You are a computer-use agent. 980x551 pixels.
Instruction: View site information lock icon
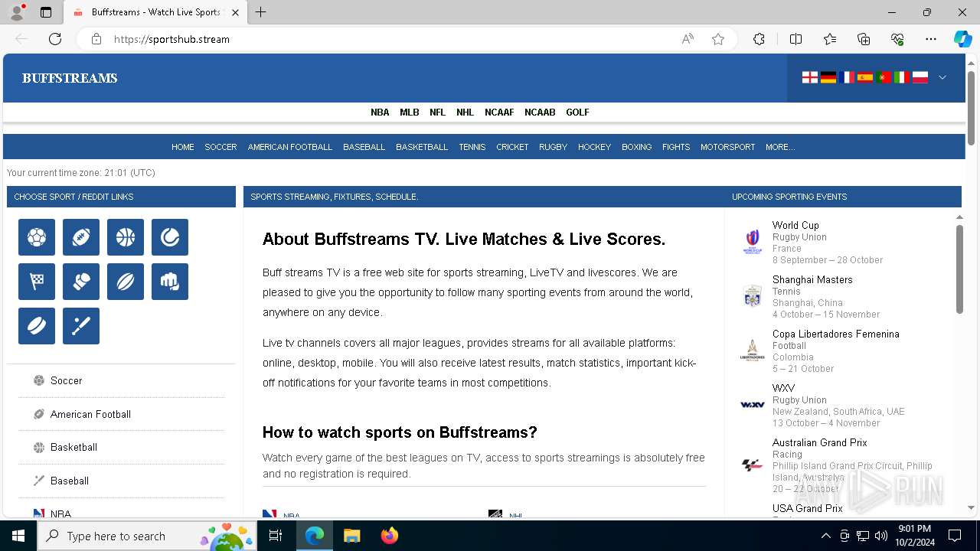point(96,39)
